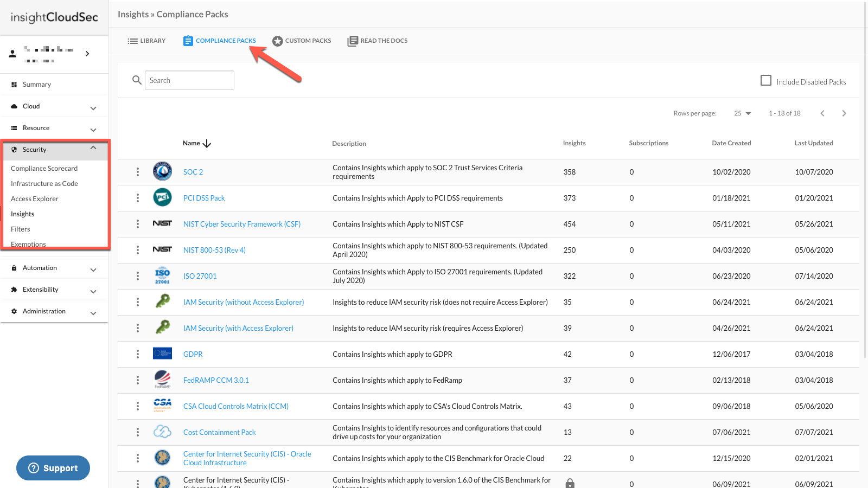868x488 pixels.
Task: Switch to the Library tab
Action: [x=146, y=41]
